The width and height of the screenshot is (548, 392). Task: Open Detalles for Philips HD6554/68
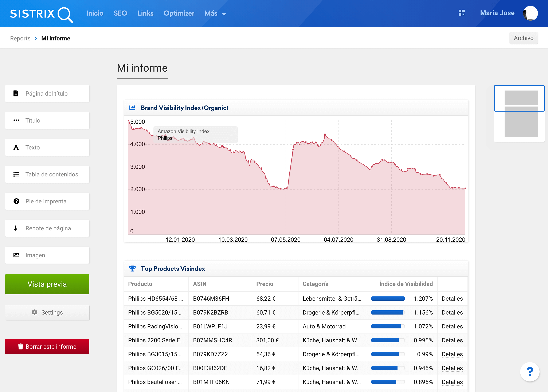point(452,299)
